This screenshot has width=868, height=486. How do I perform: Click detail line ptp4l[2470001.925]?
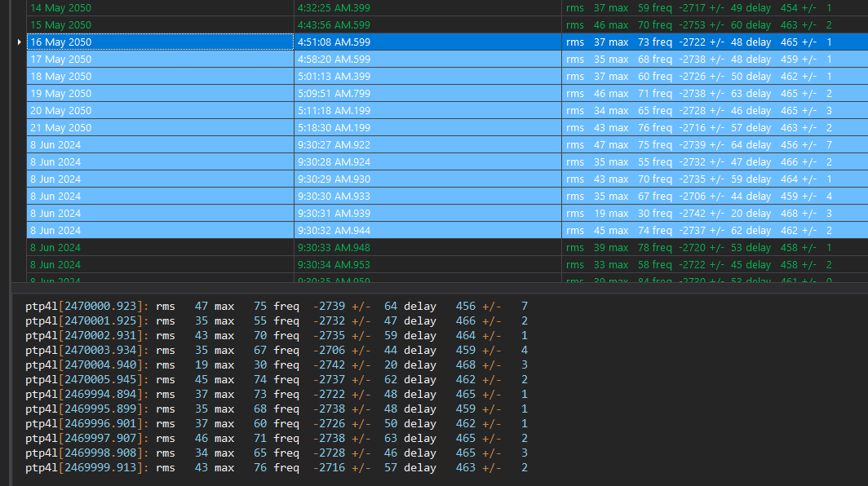tap(277, 321)
